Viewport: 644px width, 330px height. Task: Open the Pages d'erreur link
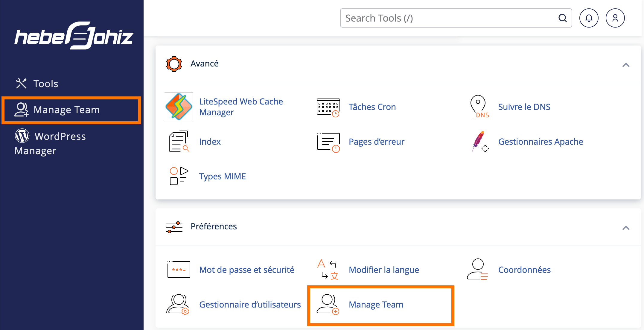click(x=376, y=142)
